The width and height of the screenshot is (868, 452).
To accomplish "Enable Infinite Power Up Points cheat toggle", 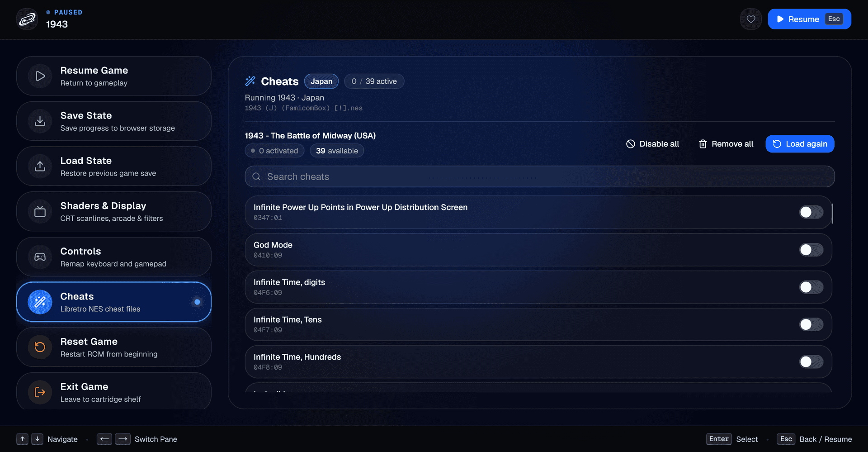I will 811,212.
